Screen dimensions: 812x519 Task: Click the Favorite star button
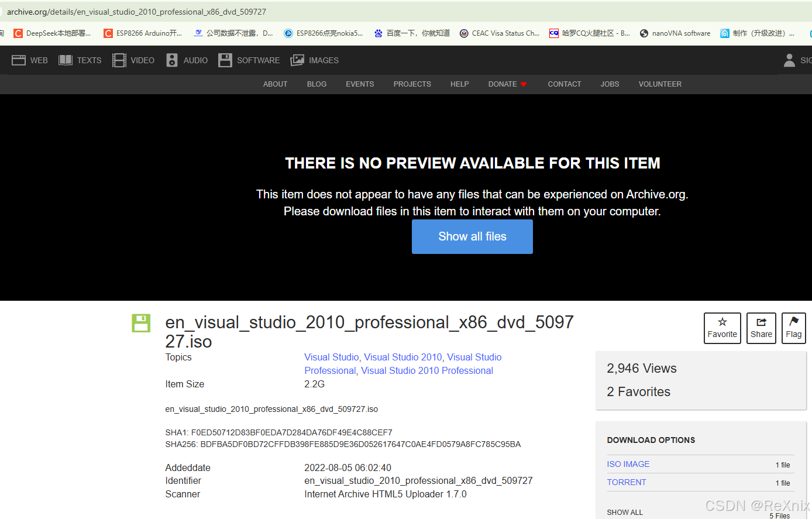(x=722, y=328)
